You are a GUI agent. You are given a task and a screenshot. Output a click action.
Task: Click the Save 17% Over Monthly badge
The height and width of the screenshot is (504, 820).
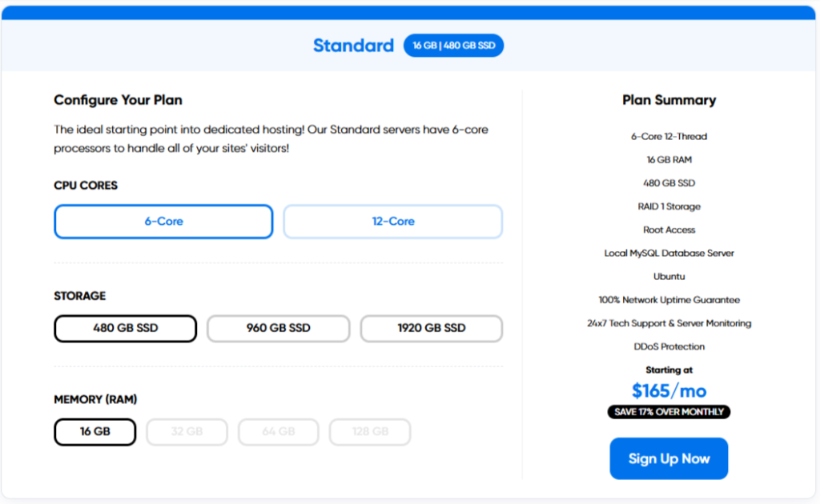click(x=669, y=412)
